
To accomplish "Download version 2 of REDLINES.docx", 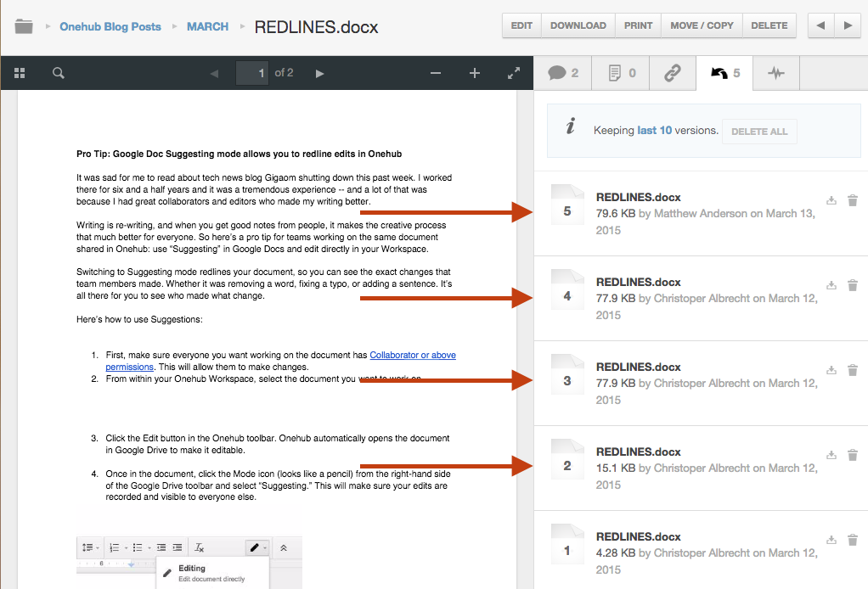I will click(x=831, y=455).
